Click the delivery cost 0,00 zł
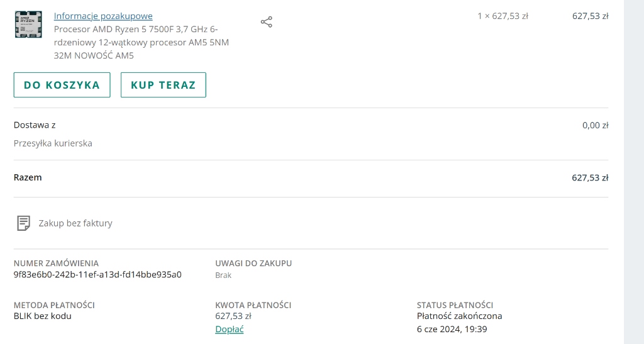 click(595, 125)
